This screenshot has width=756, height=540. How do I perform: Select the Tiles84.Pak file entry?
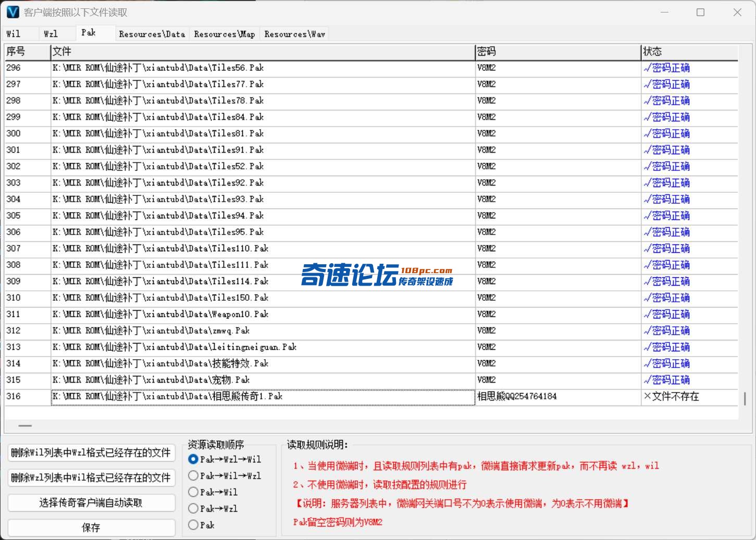pos(263,117)
